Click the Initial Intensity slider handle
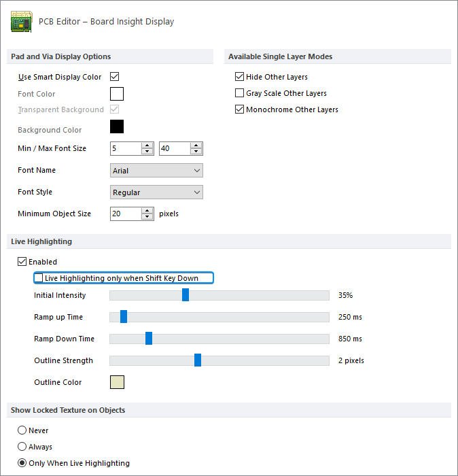 (x=186, y=295)
